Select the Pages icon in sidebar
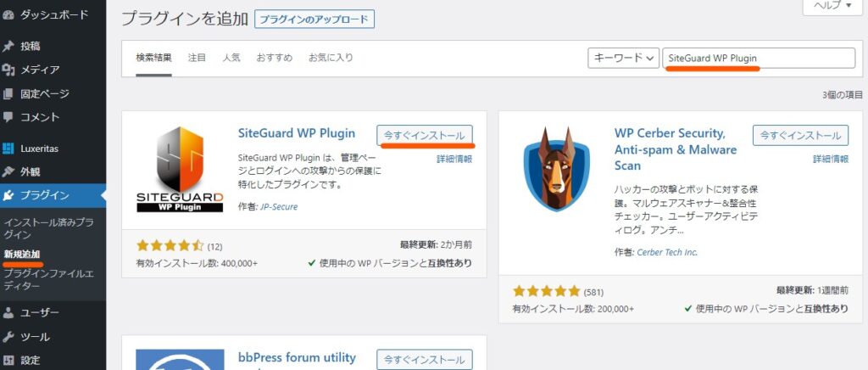 point(8,93)
